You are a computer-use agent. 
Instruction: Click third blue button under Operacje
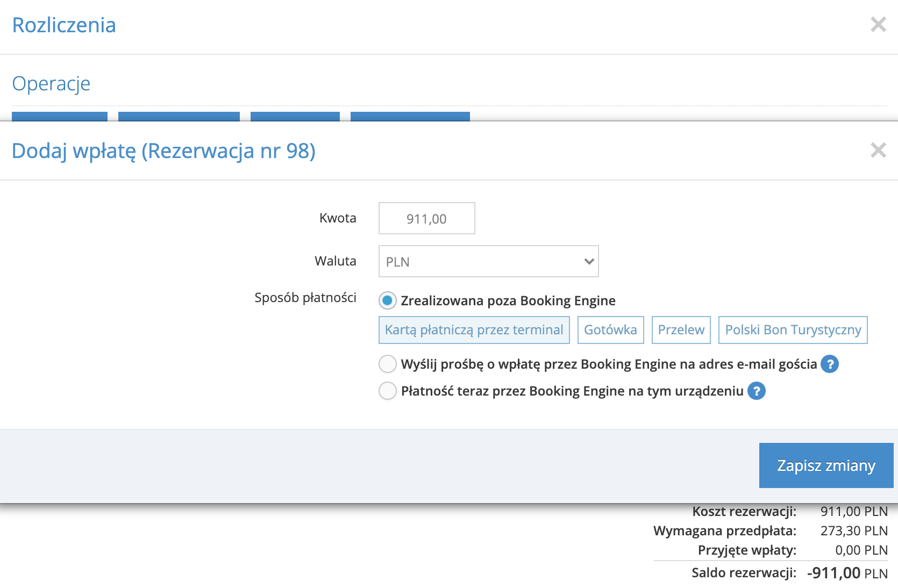(295, 117)
